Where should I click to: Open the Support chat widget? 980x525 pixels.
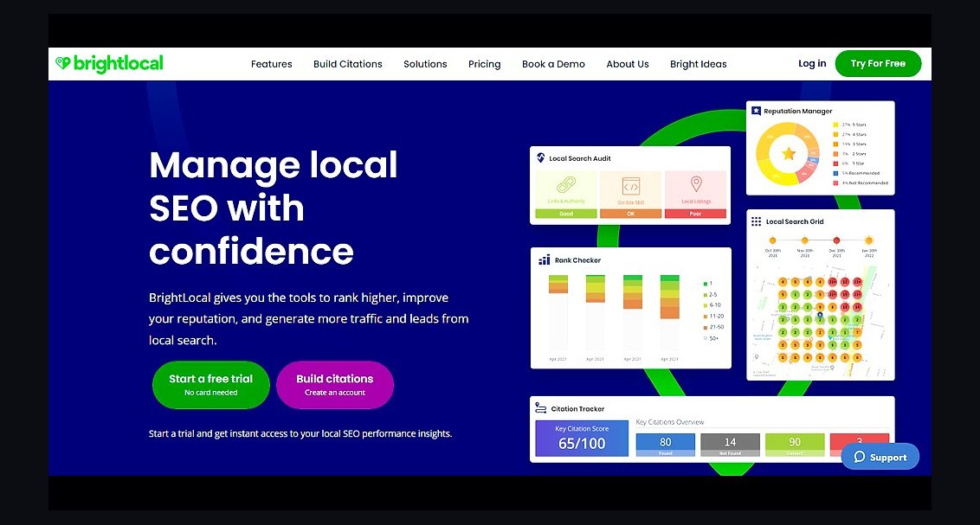(880, 457)
